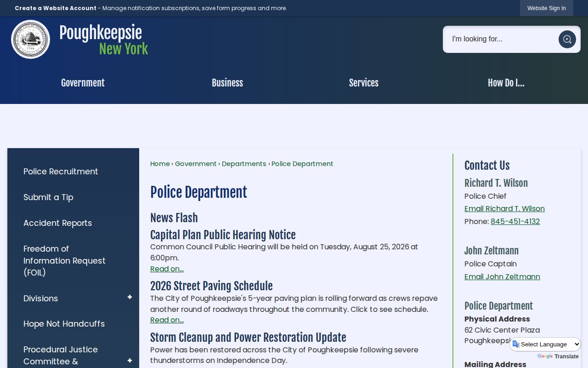Open Police Recruitment in sidebar
588x368 pixels.
[61, 172]
